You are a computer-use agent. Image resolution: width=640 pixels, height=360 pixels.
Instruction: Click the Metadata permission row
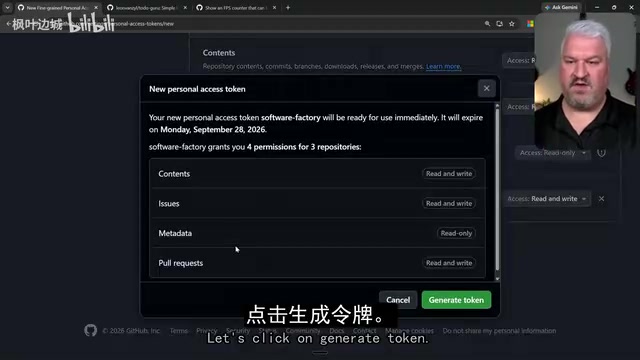coord(318,233)
